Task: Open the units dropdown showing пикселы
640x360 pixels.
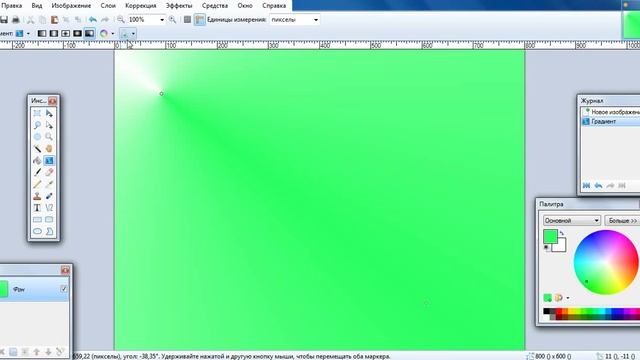Action: pos(316,20)
